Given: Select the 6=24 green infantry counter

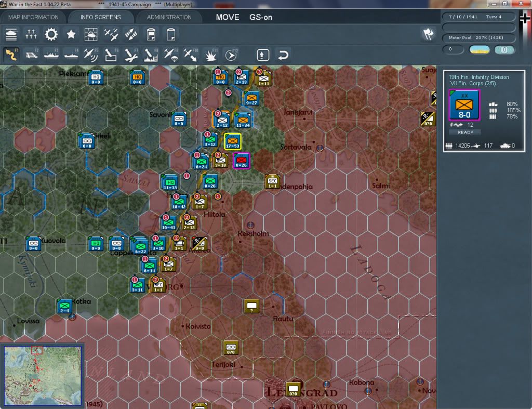Looking at the screenshot, I should 201,162.
